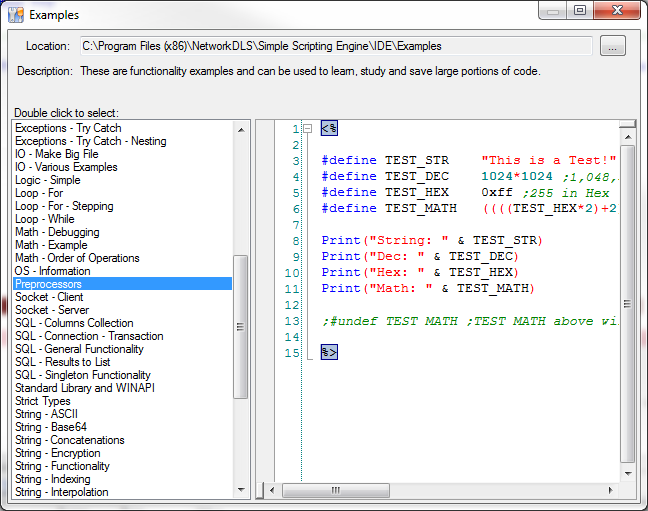Click the example list scroll down arrow

(241, 491)
